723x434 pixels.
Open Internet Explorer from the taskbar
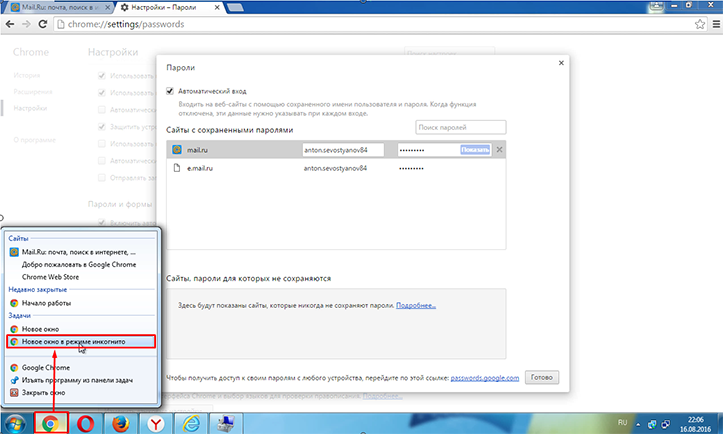click(x=191, y=423)
